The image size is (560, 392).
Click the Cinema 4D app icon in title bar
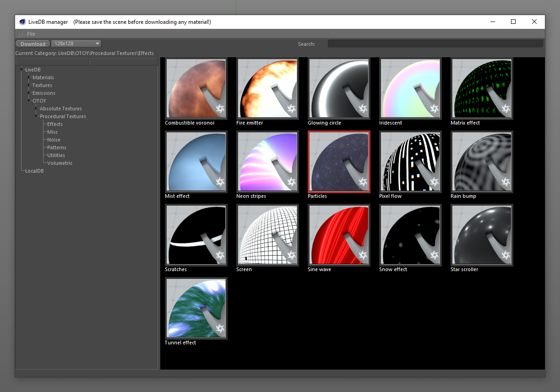click(x=22, y=22)
